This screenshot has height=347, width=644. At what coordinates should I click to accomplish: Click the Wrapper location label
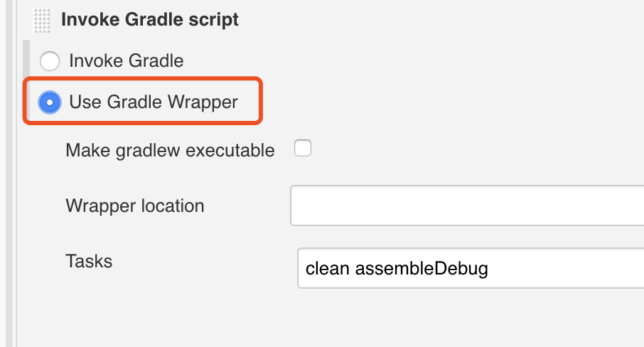coord(135,205)
